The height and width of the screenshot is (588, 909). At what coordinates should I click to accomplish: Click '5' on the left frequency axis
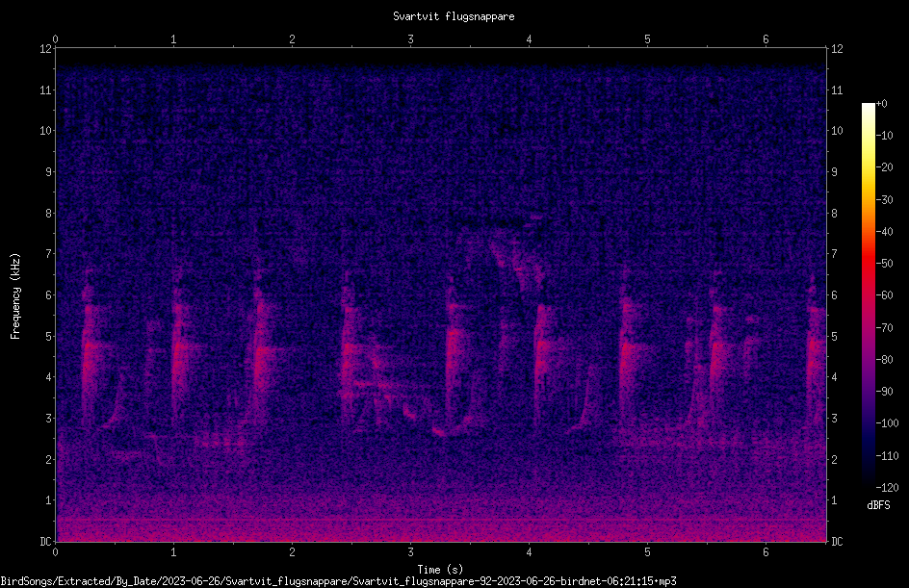point(49,336)
